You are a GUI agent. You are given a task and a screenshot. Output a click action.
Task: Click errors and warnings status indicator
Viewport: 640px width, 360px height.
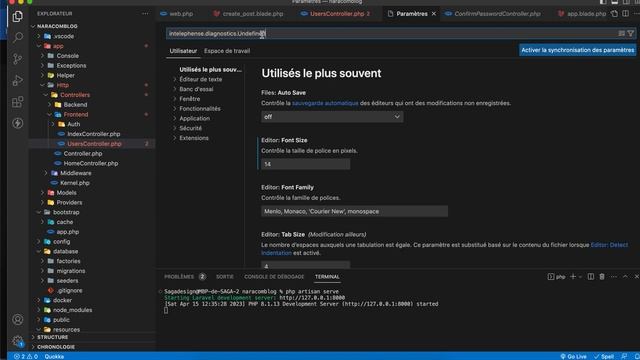[26, 356]
